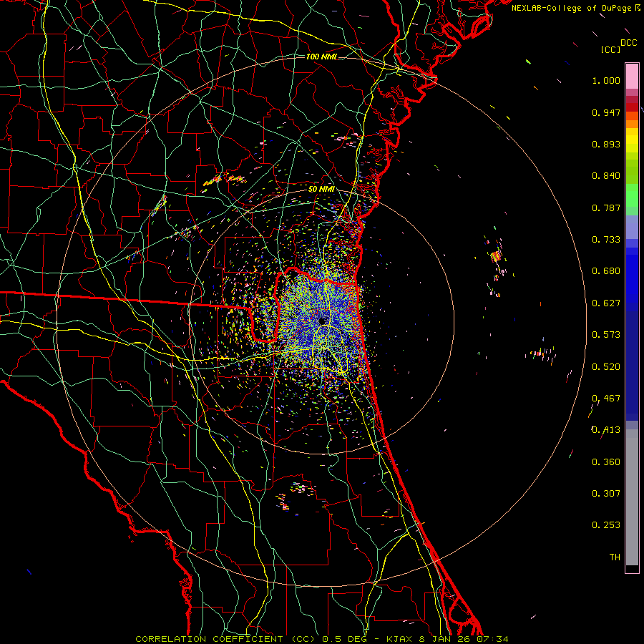Click the DCC product label
The image size is (644, 644).
tap(629, 43)
